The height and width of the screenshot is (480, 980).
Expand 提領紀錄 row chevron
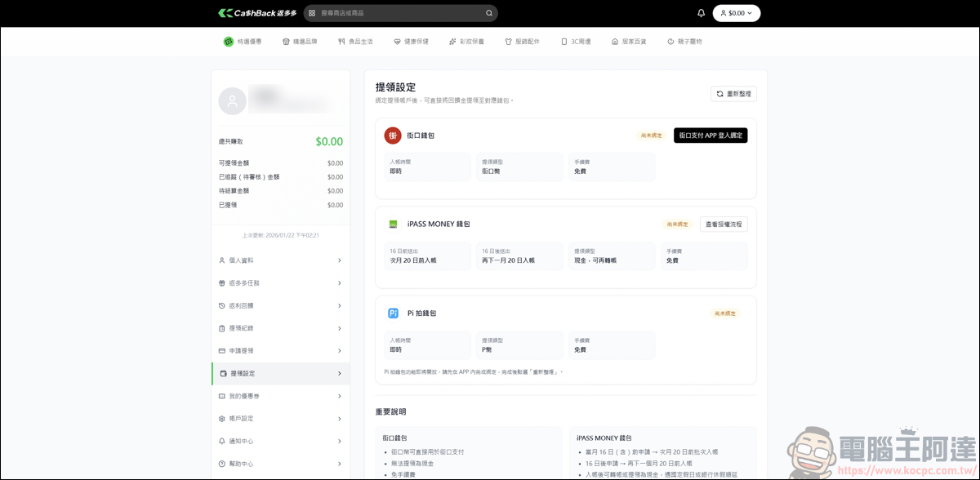(x=340, y=328)
